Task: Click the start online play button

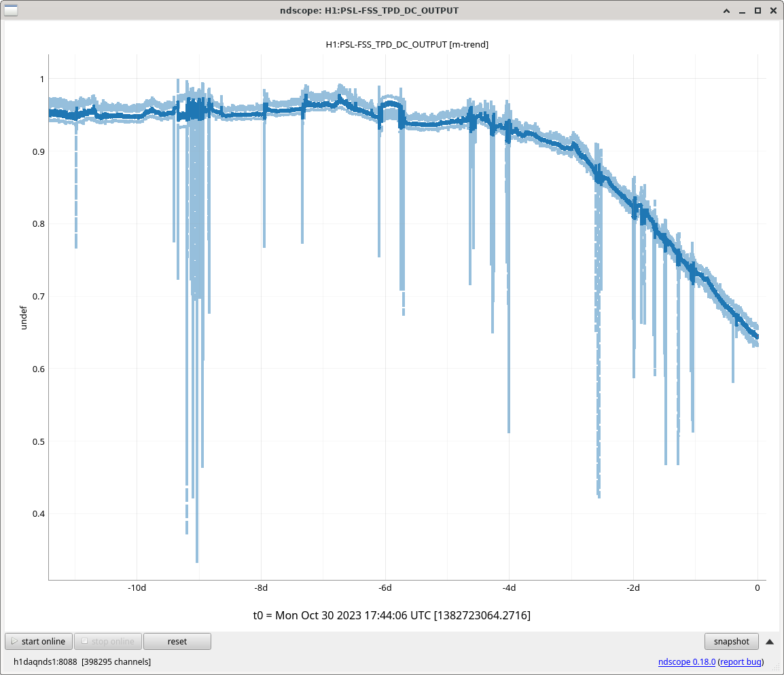Action: point(39,641)
